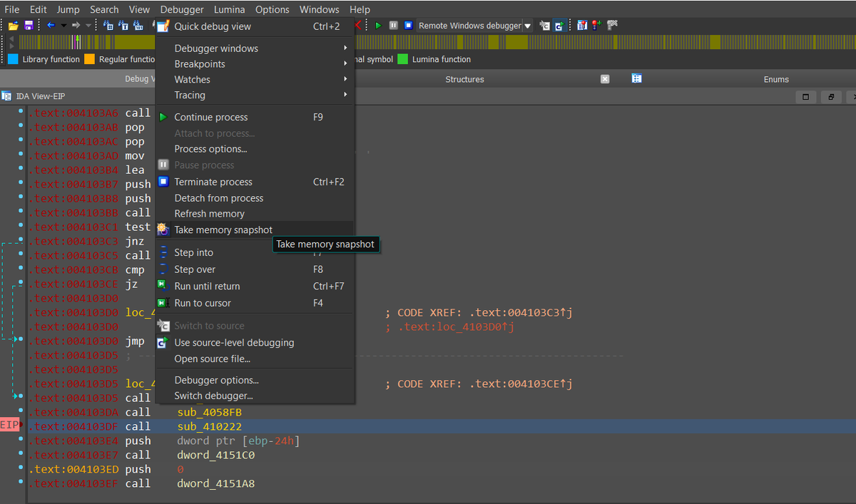This screenshot has height=504, width=856.
Task: Click the Regular function orange swatch
Action: click(89, 59)
